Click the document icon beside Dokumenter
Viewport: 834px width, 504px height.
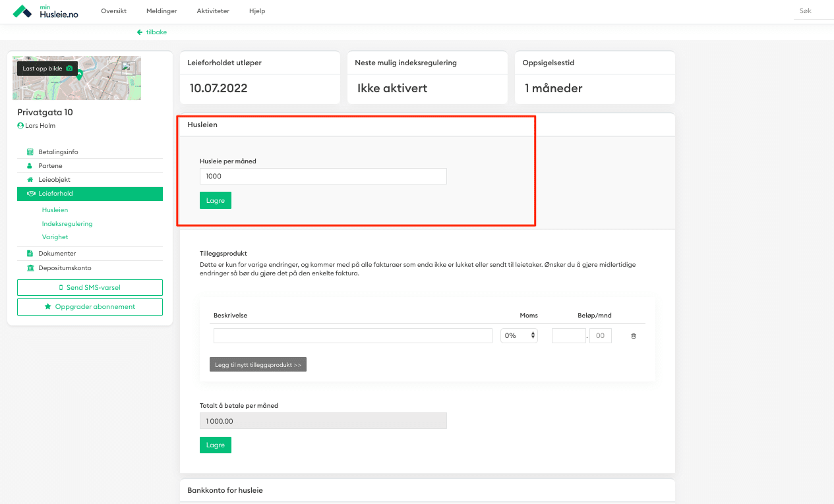30,254
